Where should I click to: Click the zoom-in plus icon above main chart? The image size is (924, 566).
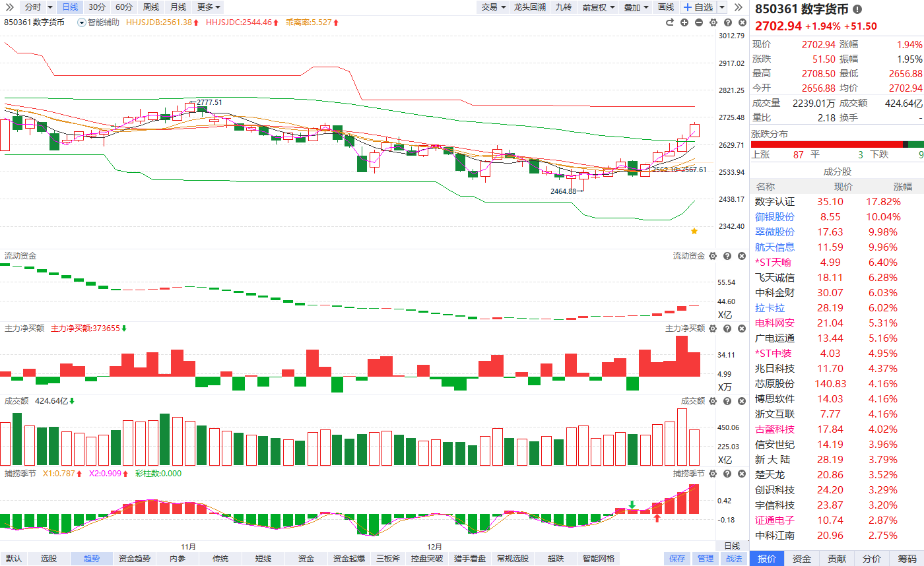[684, 22]
